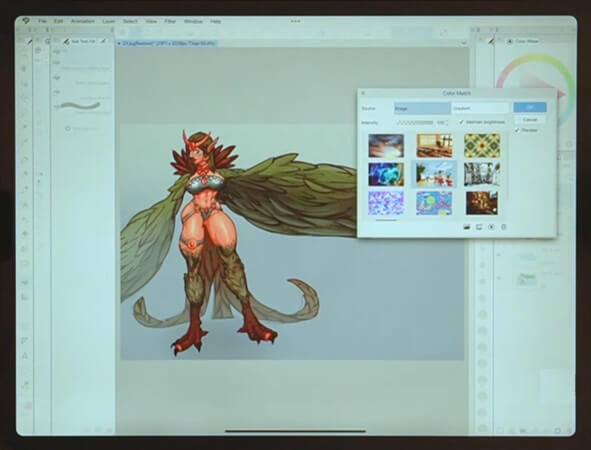Choose the purple pastel pattern thumbnail
Image resolution: width=591 pixels, height=450 pixels.
point(386,203)
